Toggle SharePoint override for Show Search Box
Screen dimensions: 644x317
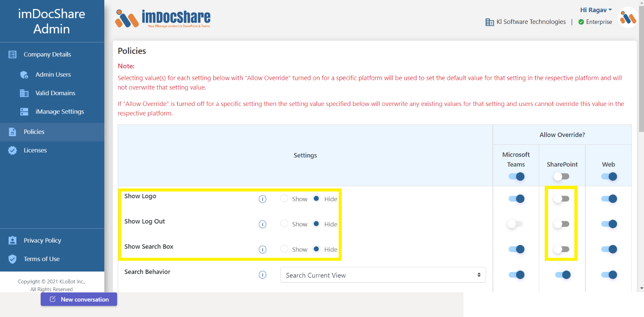point(562,249)
